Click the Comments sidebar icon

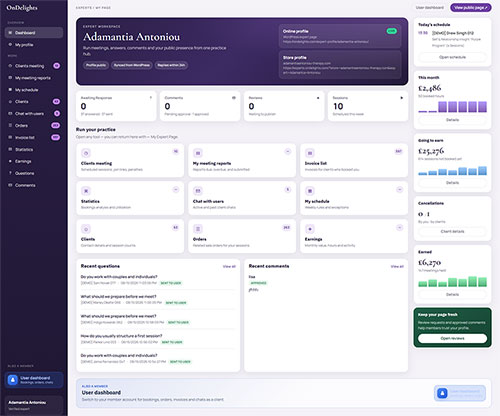coord(10,185)
